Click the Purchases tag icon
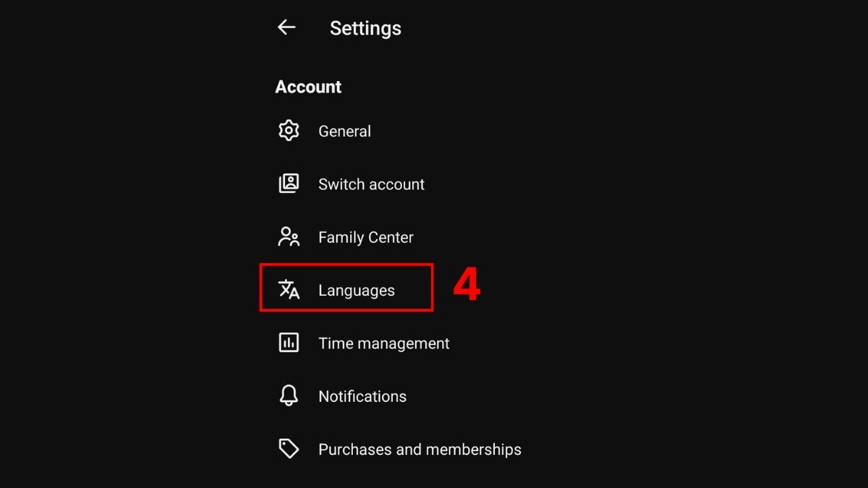This screenshot has width=868, height=488. click(x=289, y=449)
